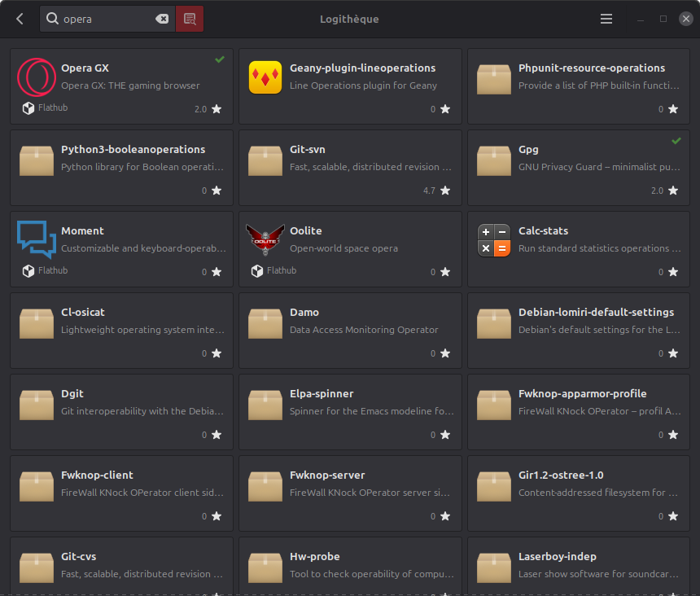Viewport: 700px width, 596px height.
Task: Click the Git-cvs title
Action: 79,557
